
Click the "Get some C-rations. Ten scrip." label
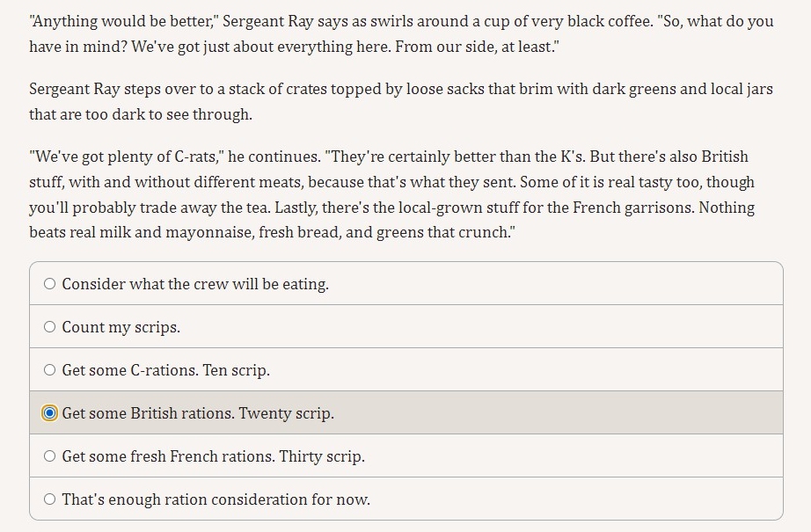tap(166, 370)
